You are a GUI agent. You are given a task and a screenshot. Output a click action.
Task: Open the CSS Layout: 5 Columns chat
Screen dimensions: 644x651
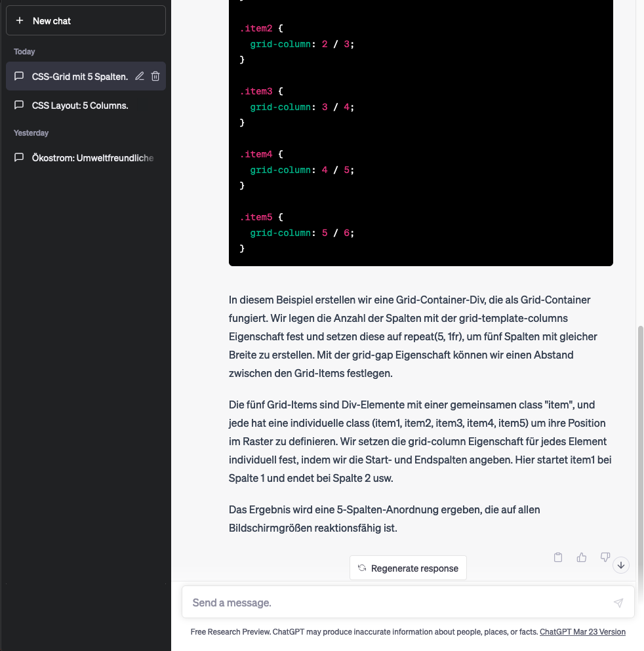click(80, 106)
